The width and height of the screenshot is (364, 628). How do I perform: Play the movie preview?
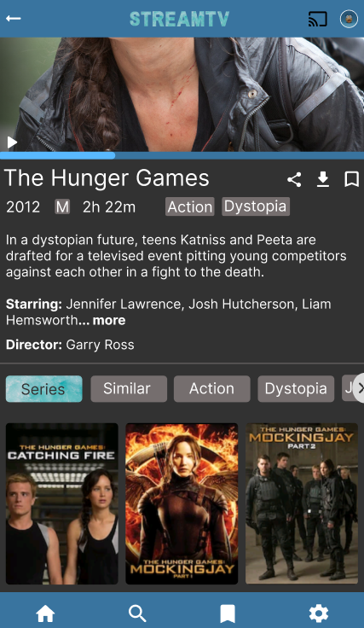(13, 142)
